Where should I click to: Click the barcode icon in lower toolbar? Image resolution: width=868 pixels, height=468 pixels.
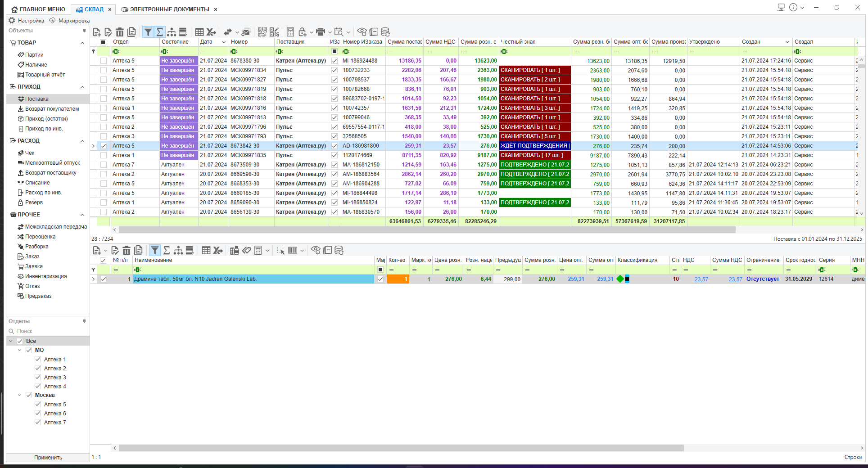click(x=293, y=250)
